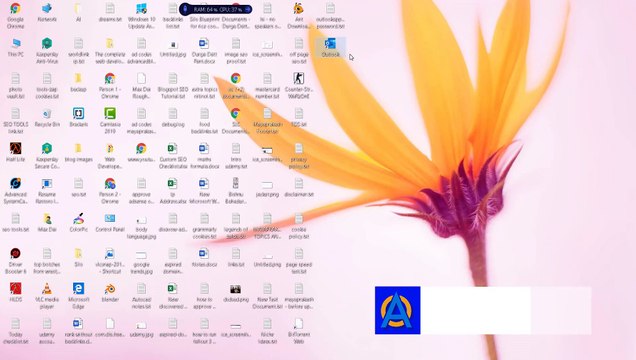This screenshot has height=360, width=636.
Task: Launch the Brackets editor icon
Action: tap(79, 117)
